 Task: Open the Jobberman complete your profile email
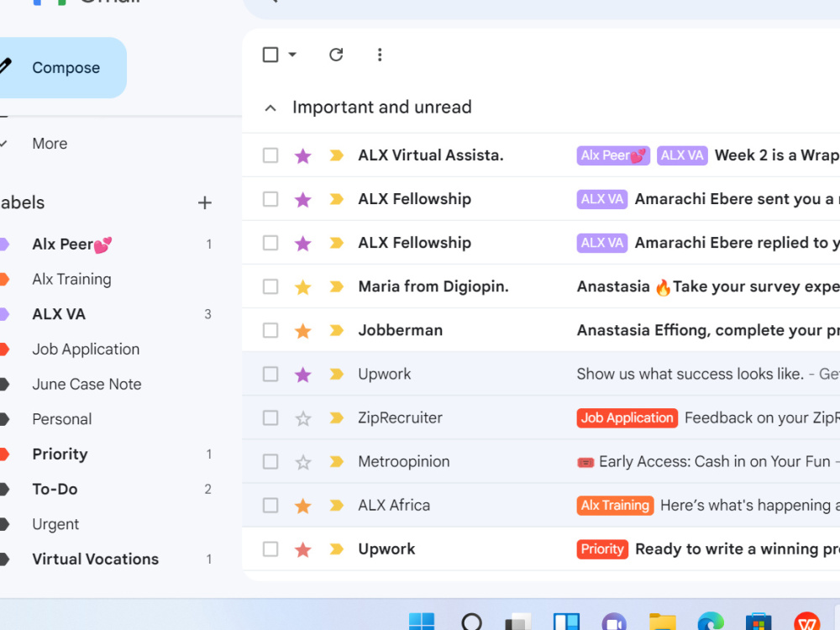[541, 330]
